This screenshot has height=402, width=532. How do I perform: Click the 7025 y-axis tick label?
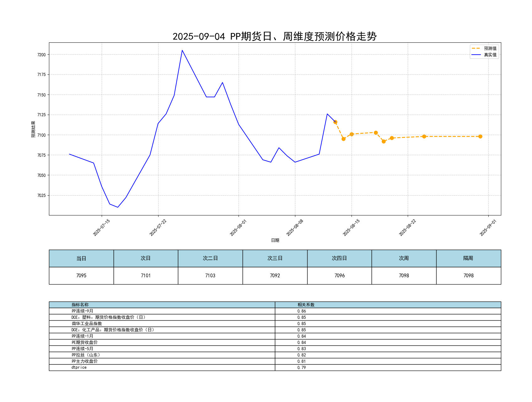[41, 195]
